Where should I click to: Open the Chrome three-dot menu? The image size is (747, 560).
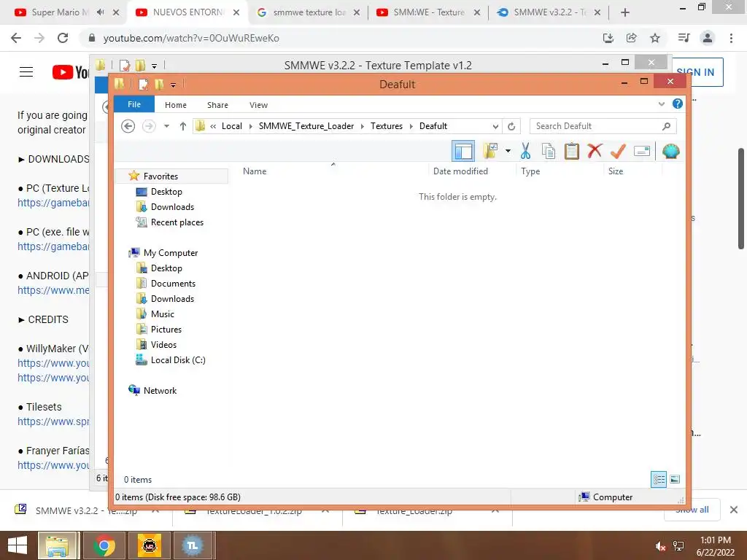pos(731,38)
